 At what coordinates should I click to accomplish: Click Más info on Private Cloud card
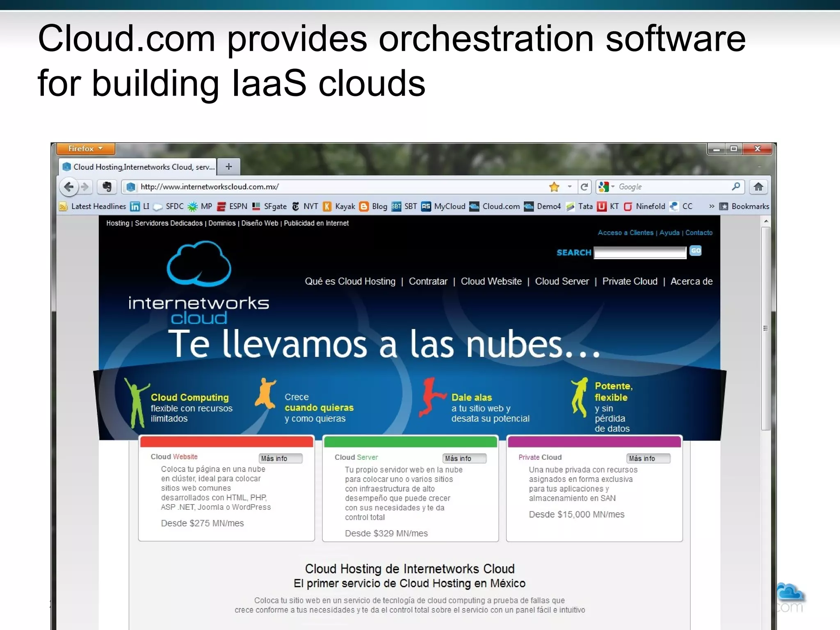(x=648, y=458)
